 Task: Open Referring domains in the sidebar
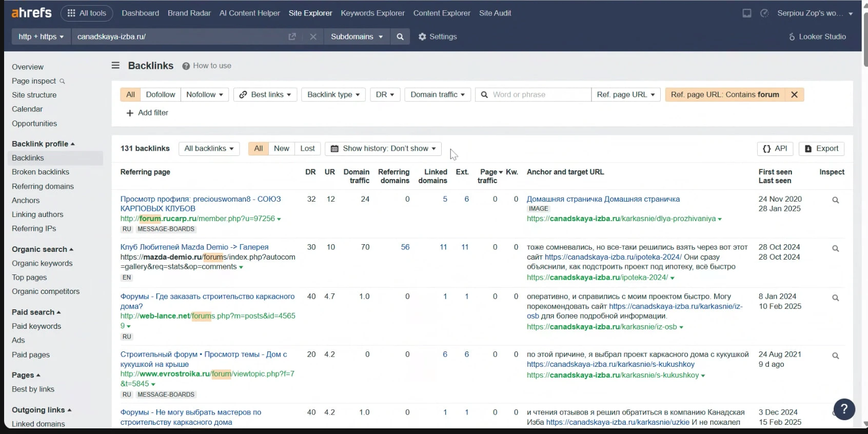click(43, 187)
